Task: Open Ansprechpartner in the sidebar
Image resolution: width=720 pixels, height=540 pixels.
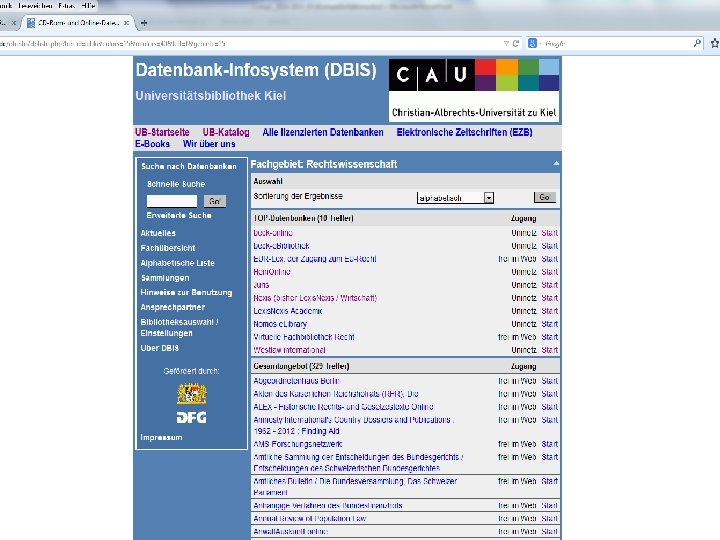Action: point(173,307)
